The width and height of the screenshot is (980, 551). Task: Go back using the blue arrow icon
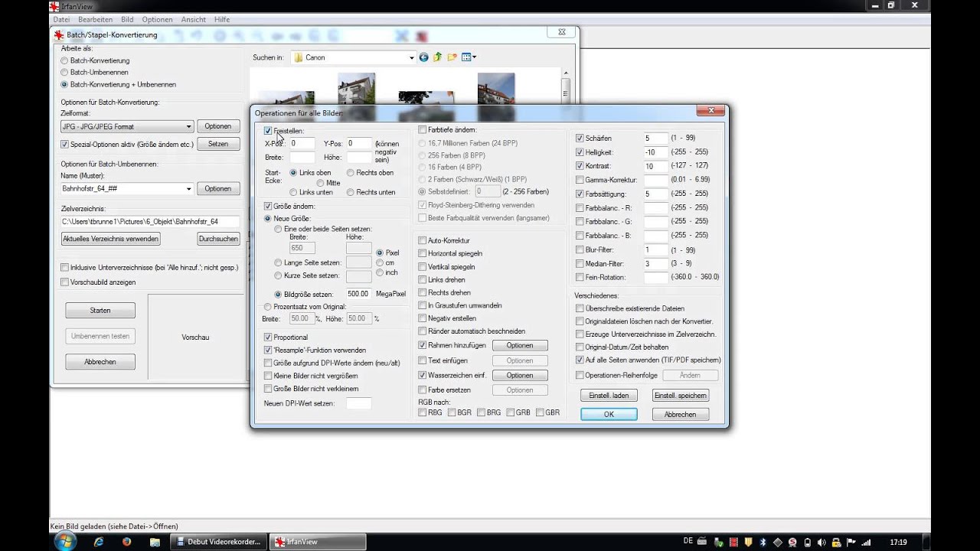[423, 57]
